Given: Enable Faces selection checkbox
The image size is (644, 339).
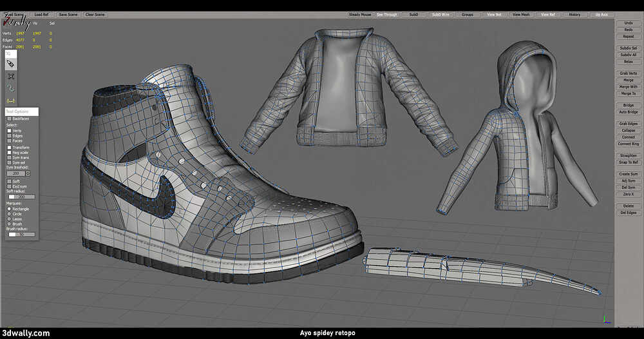Looking at the screenshot, I should click(9, 140).
